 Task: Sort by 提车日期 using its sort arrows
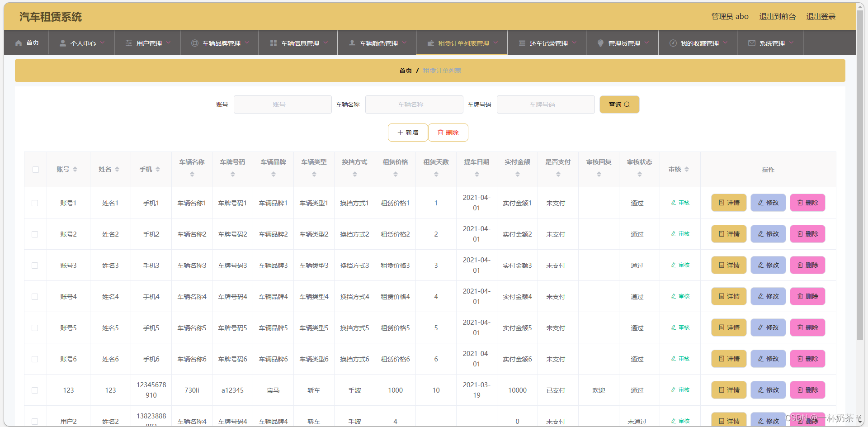[x=477, y=174]
